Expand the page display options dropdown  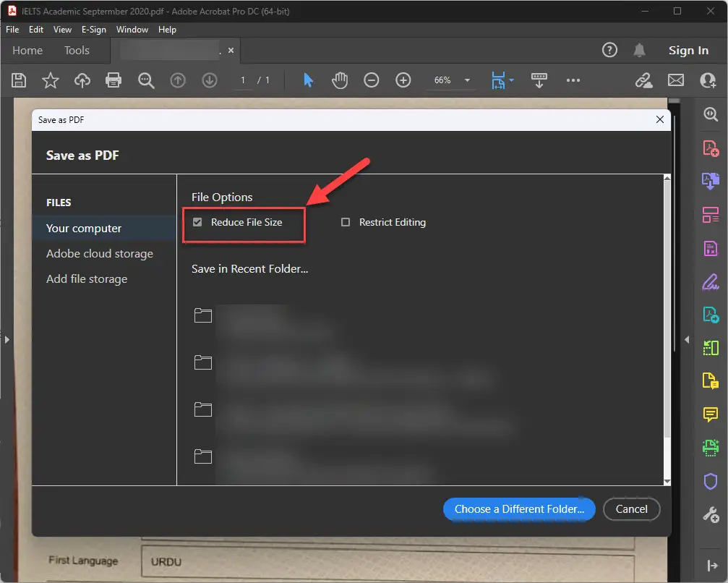click(510, 80)
